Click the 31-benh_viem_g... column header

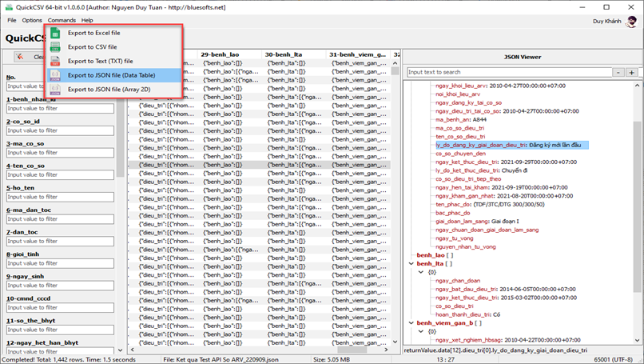[x=358, y=54]
